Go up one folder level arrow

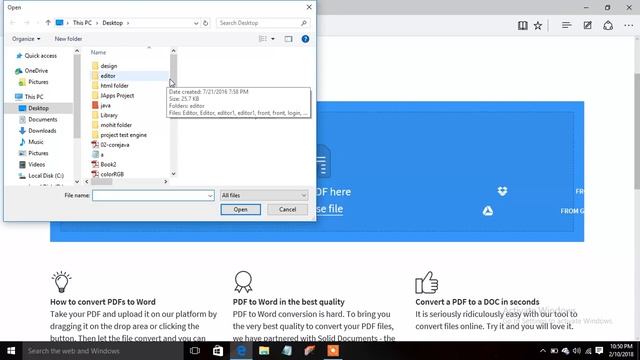point(48,23)
